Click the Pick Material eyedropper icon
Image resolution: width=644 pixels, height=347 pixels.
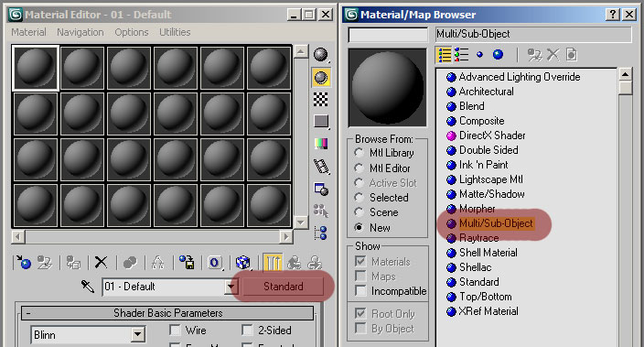coord(88,287)
